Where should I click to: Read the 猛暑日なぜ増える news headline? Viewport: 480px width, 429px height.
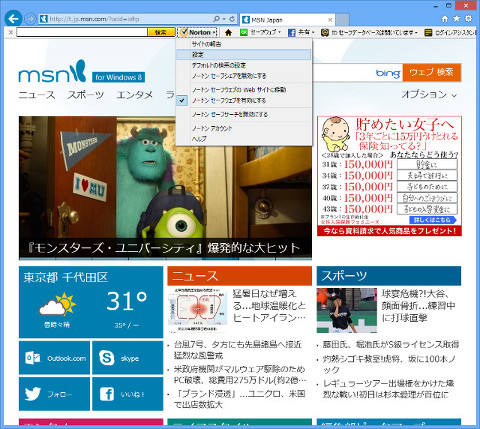[x=269, y=306]
